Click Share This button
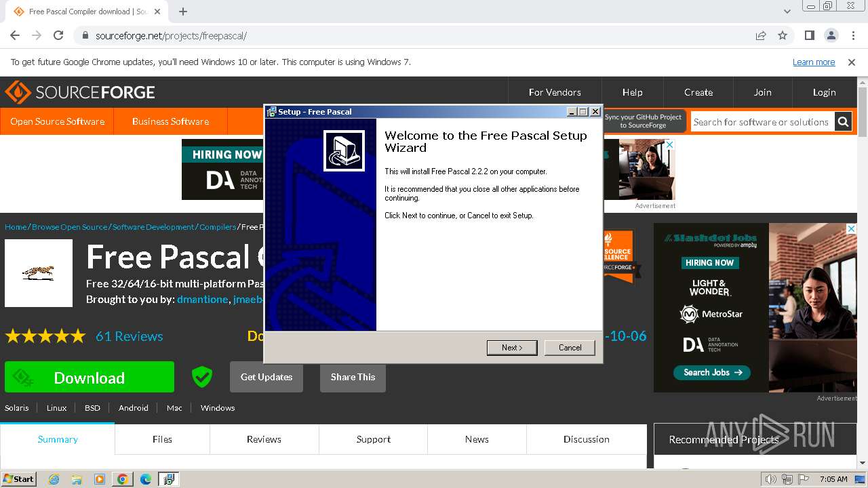Viewport: 868px width, 488px height. [353, 377]
